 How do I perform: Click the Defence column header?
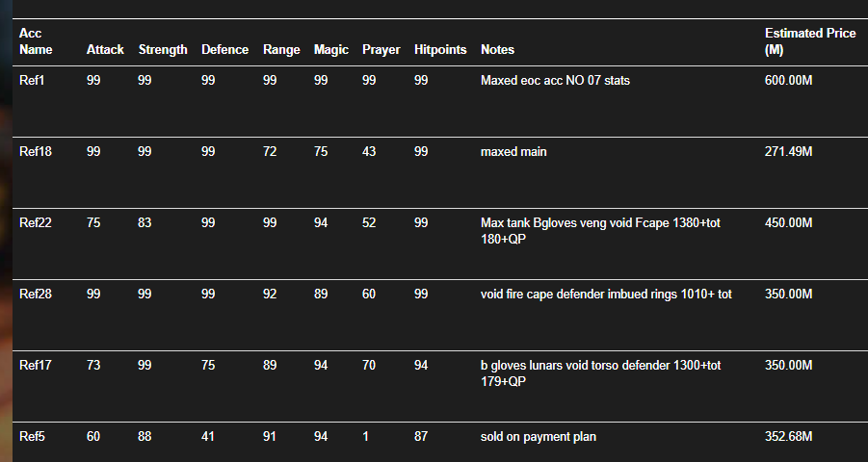224,50
